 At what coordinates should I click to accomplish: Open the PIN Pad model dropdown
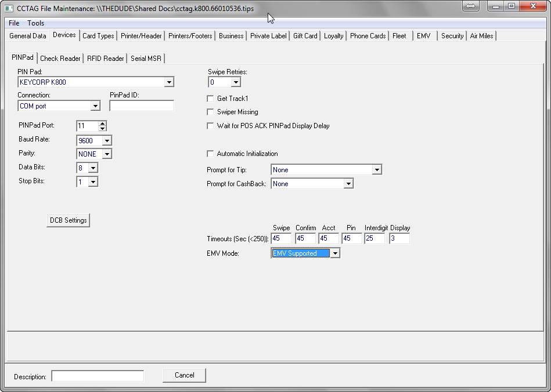(169, 82)
